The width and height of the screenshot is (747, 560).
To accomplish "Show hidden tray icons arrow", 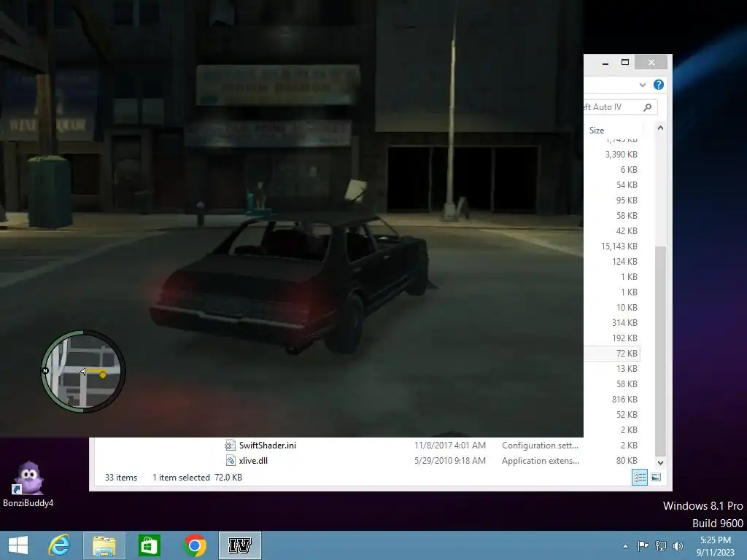I will 625,546.
